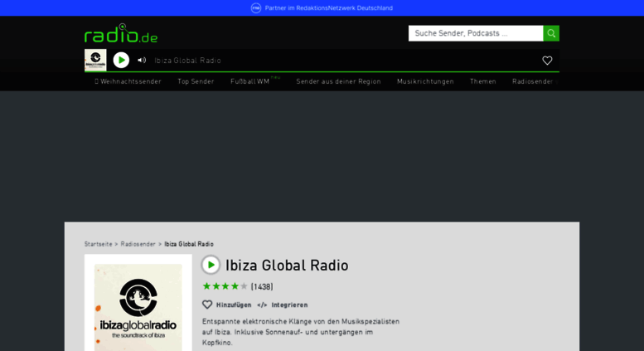
Task: Click the star rating of the station
Action: (225, 286)
